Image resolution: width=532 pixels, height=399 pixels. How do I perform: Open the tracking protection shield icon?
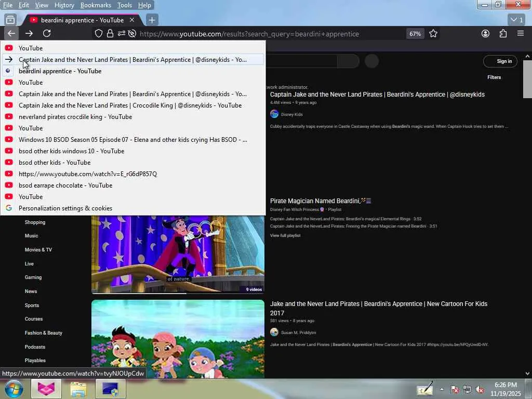(x=98, y=34)
